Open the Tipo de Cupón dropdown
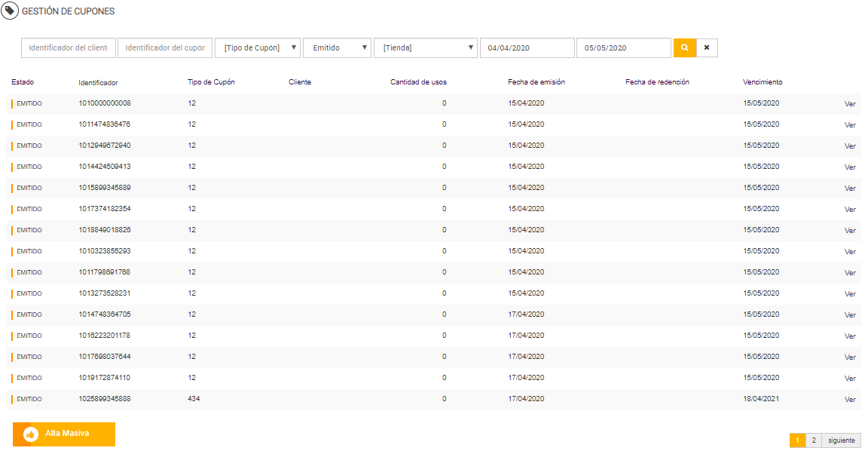This screenshot has width=868, height=454. (258, 48)
